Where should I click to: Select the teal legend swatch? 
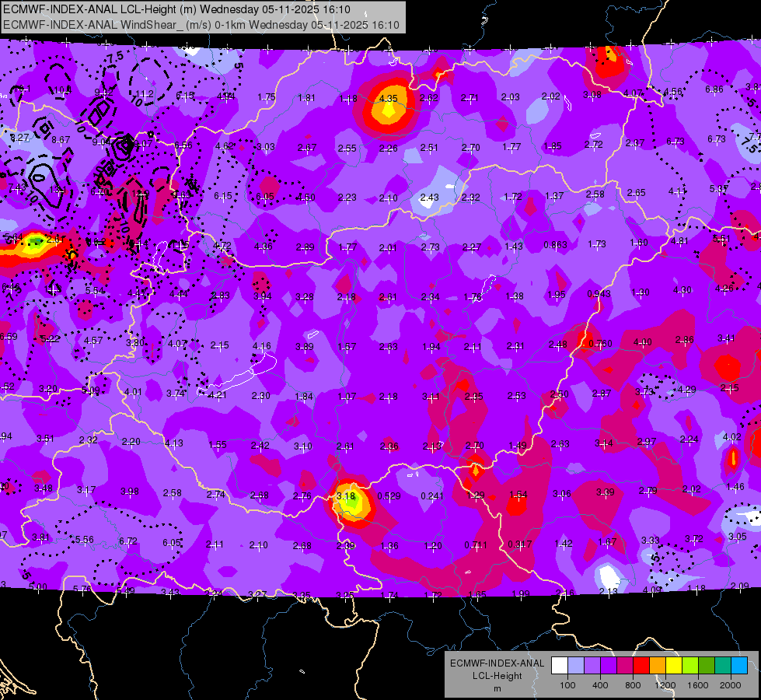click(723, 666)
